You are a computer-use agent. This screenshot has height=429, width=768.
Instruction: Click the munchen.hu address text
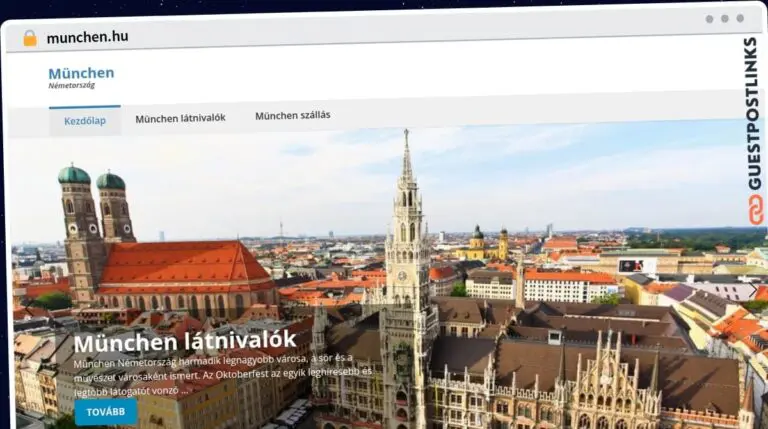(87, 37)
